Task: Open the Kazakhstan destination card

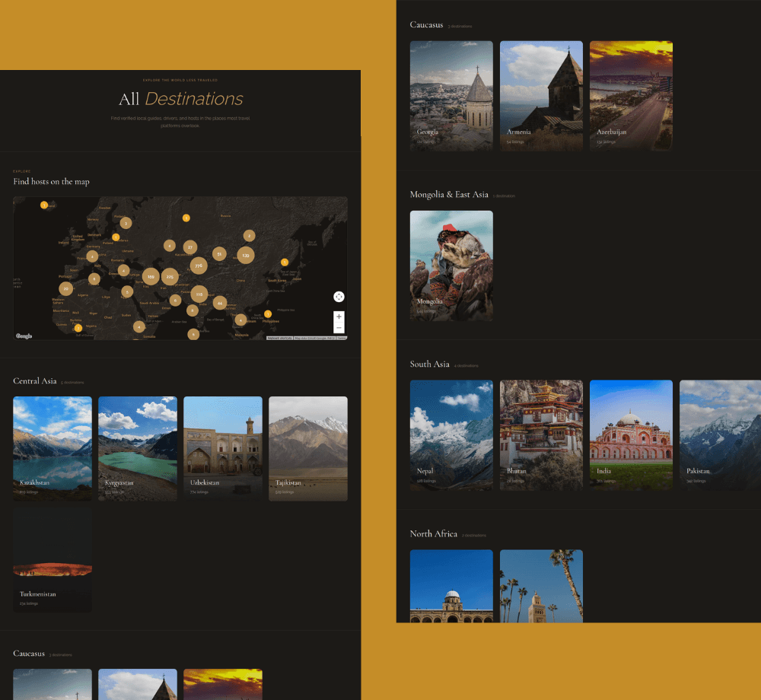Action: [x=53, y=448]
